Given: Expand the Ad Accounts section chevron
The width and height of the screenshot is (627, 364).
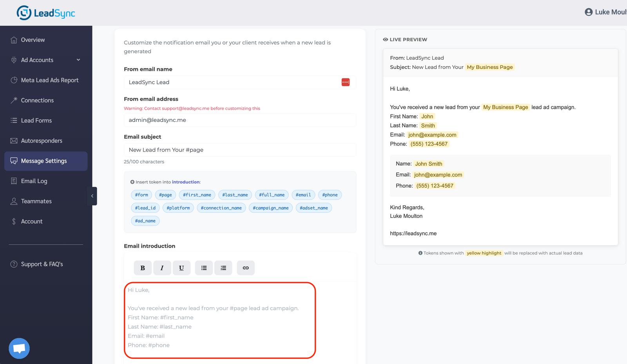Looking at the screenshot, I should click(78, 60).
